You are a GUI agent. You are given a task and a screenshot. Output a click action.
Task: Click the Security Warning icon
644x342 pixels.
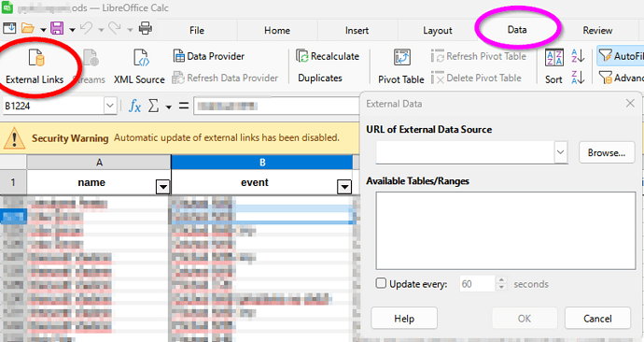14,138
